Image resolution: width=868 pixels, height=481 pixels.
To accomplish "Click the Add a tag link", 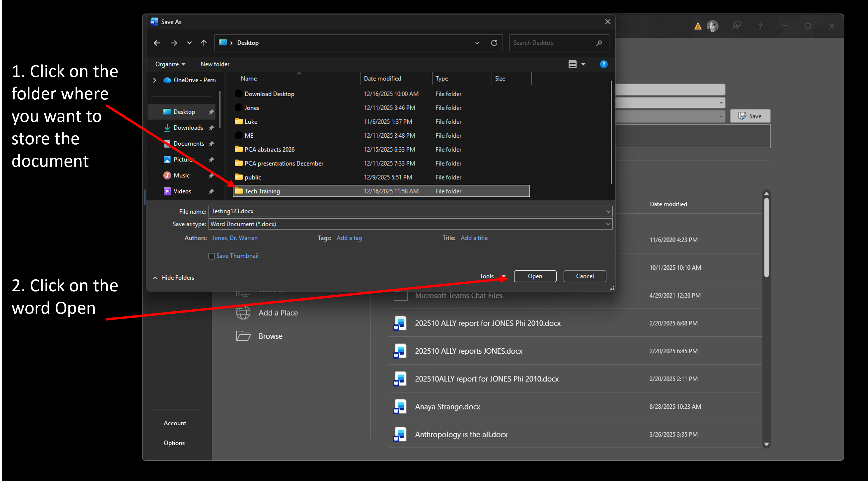I will point(349,238).
